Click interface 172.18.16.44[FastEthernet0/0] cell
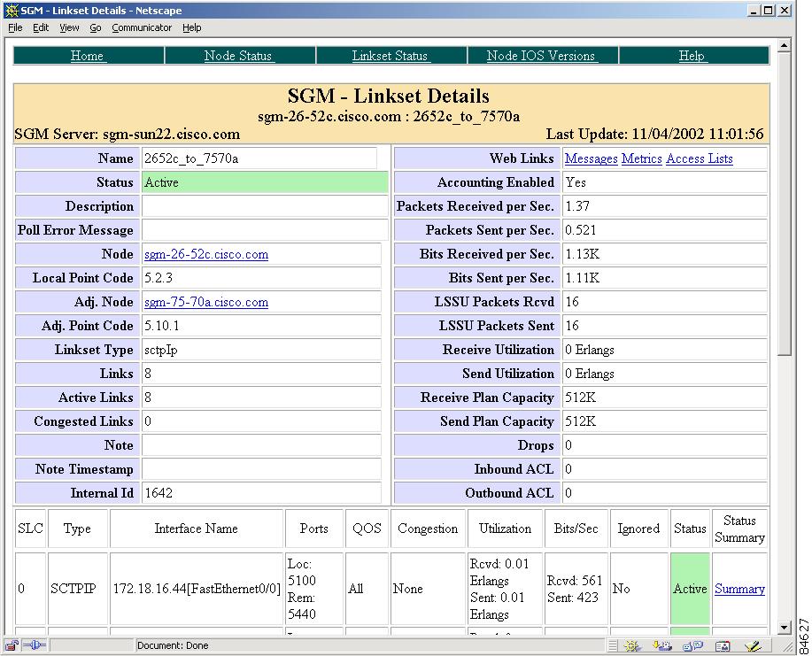The width and height of the screenshot is (812, 656). 197,589
